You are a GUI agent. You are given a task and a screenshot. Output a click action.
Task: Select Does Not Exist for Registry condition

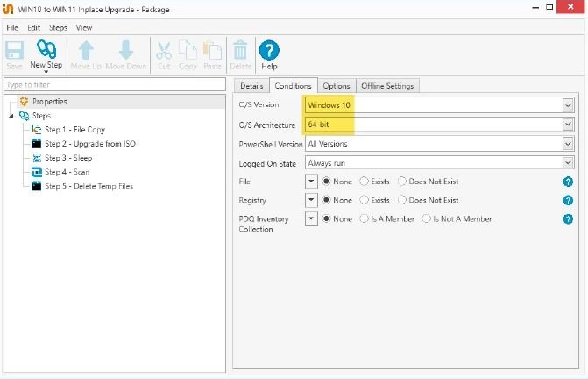(x=429, y=200)
